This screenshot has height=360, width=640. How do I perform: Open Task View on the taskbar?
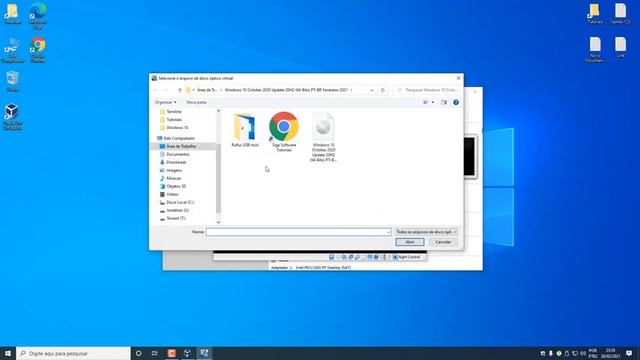155,353
